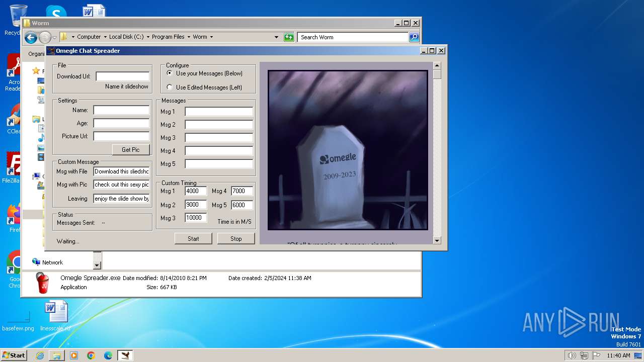Open the network status tray icon

pos(584,355)
